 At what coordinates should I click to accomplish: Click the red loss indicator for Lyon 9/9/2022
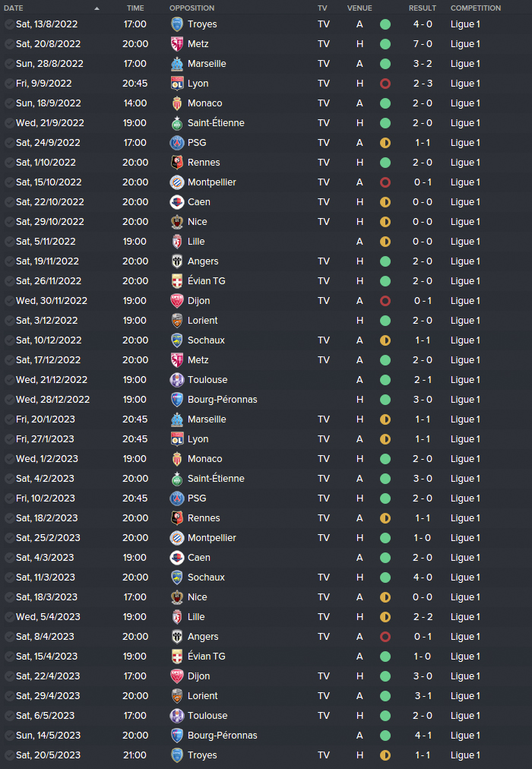(x=385, y=84)
